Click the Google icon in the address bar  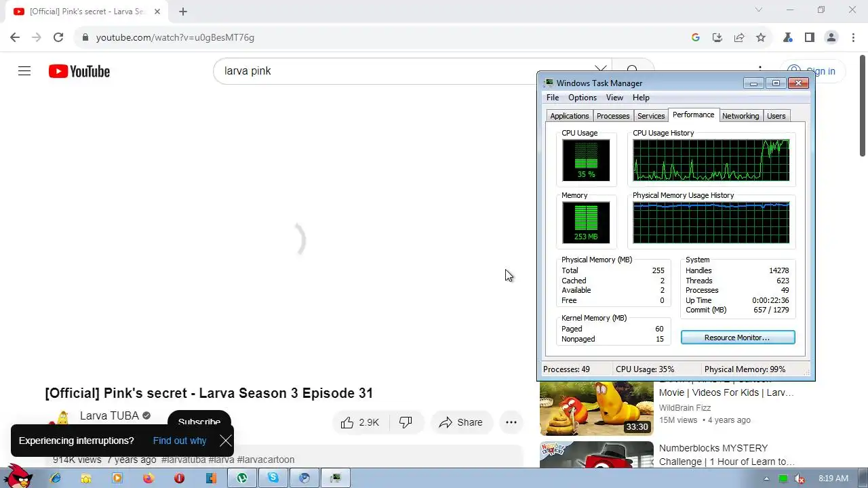695,37
